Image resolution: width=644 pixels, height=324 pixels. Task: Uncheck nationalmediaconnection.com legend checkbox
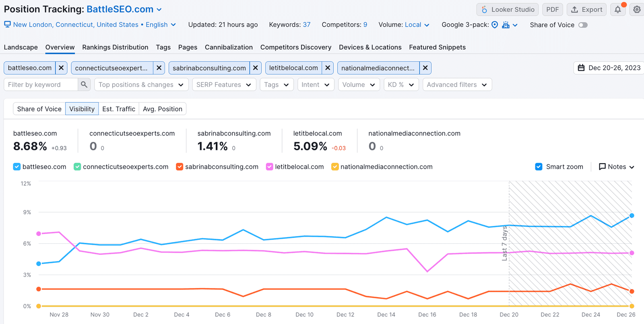pos(335,166)
